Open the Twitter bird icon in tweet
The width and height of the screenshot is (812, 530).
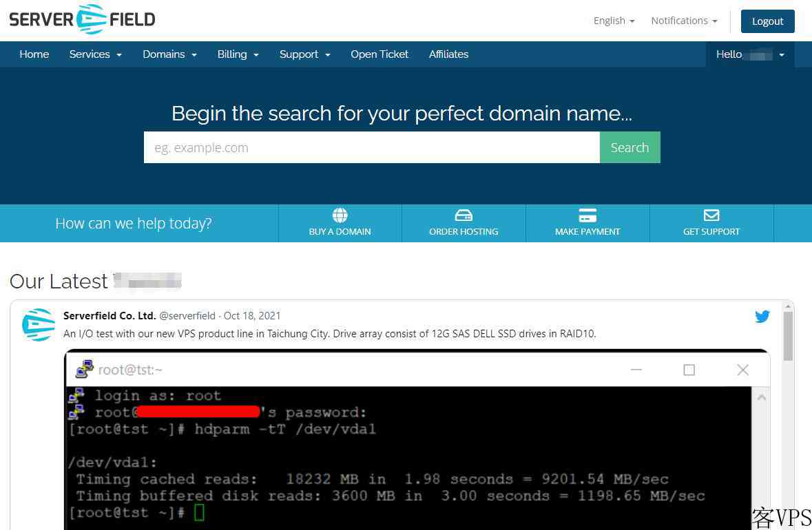tap(762, 316)
